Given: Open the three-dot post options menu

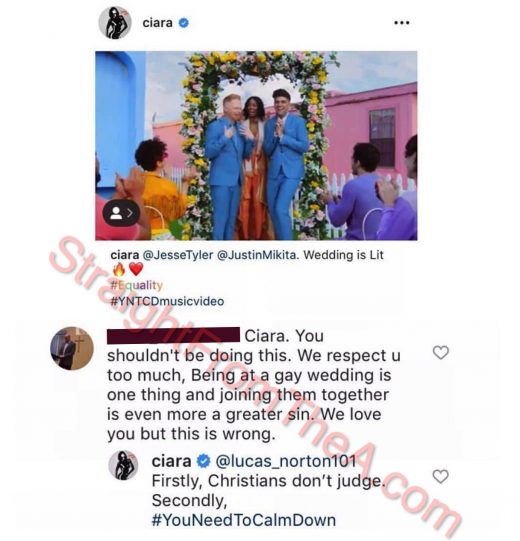Looking at the screenshot, I should pyautogui.click(x=402, y=23).
